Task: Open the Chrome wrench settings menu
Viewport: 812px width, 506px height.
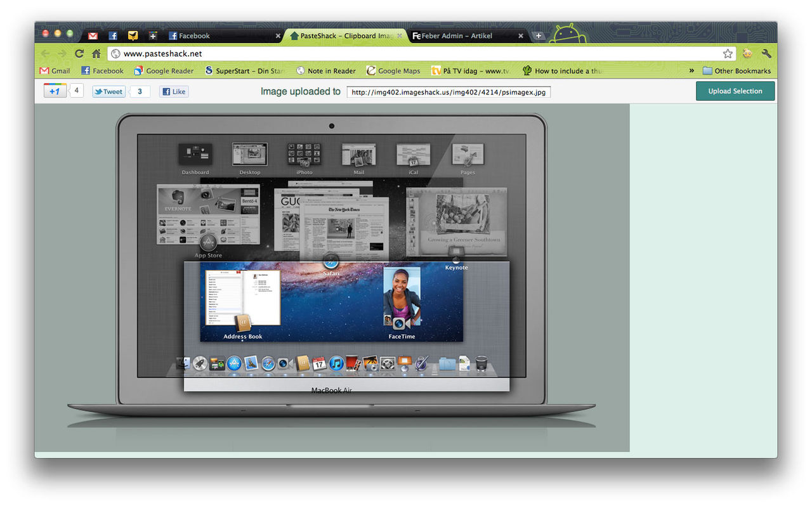Action: (766, 54)
